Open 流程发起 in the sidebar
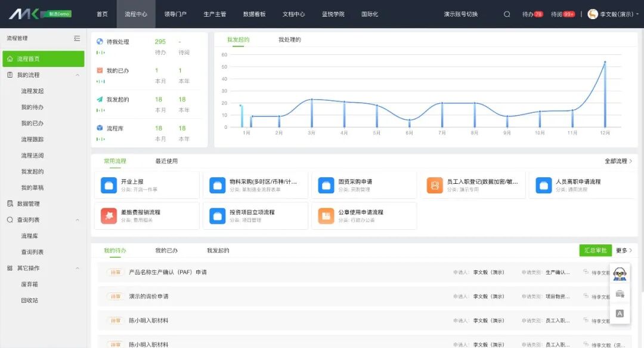 (32, 91)
